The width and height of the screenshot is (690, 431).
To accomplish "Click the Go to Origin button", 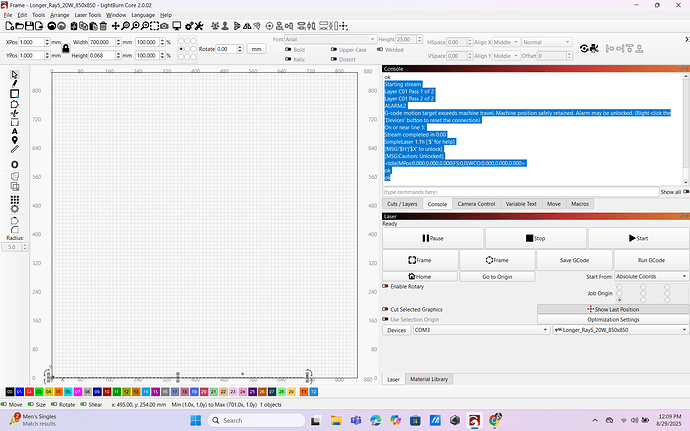I will (x=497, y=276).
